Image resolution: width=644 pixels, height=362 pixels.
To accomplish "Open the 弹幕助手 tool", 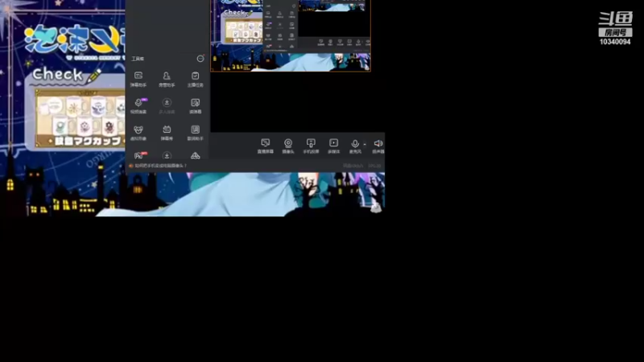I will [138, 79].
